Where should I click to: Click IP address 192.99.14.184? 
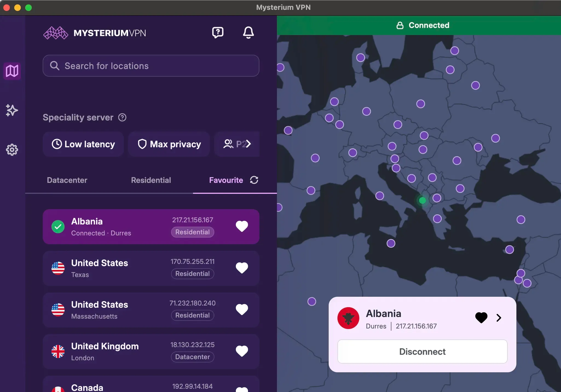pos(193,386)
